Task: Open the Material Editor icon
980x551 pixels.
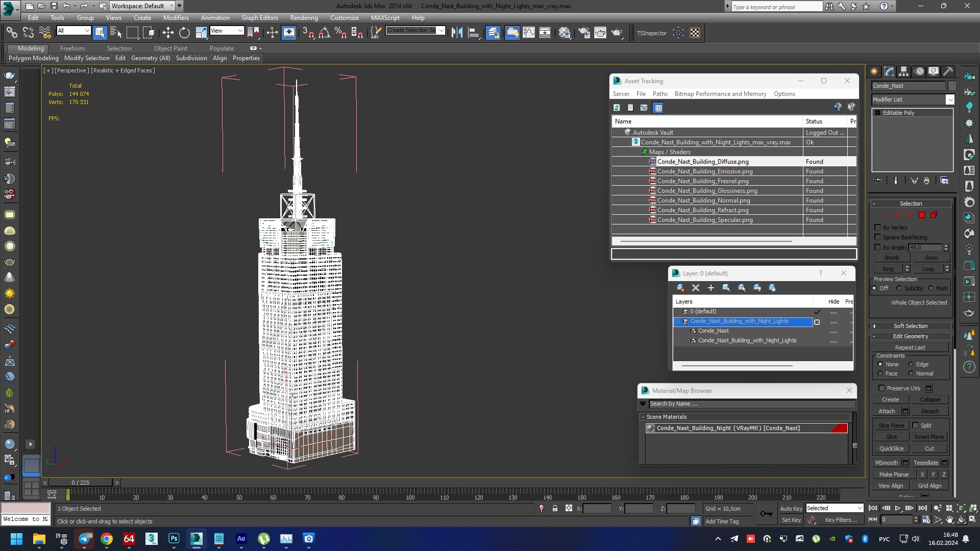Action: [x=565, y=33]
